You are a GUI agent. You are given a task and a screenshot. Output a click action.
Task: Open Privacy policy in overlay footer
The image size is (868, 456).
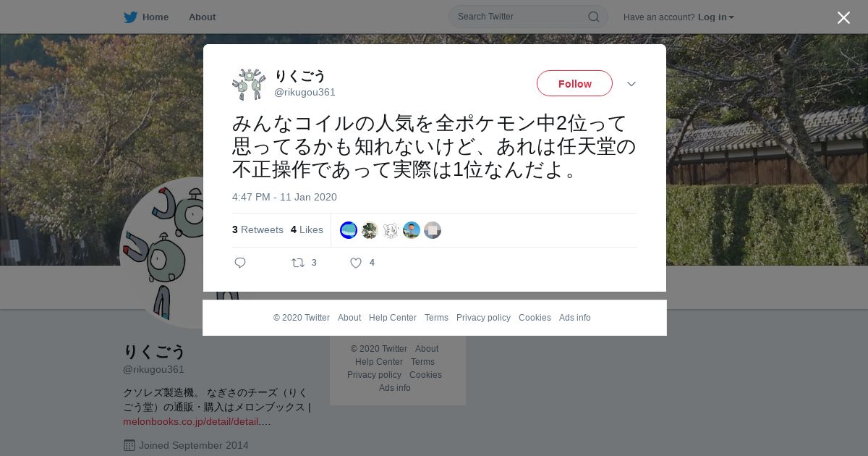pos(483,318)
